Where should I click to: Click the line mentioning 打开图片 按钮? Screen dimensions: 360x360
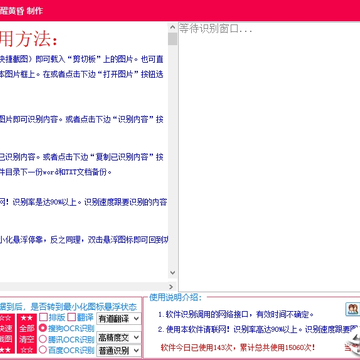coord(82,74)
